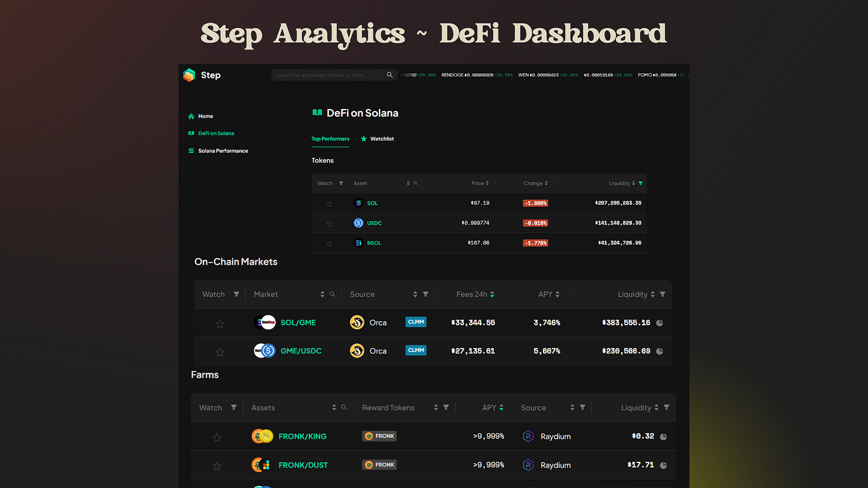Star USDC to add to watchlist
The image size is (868, 488).
[330, 224]
